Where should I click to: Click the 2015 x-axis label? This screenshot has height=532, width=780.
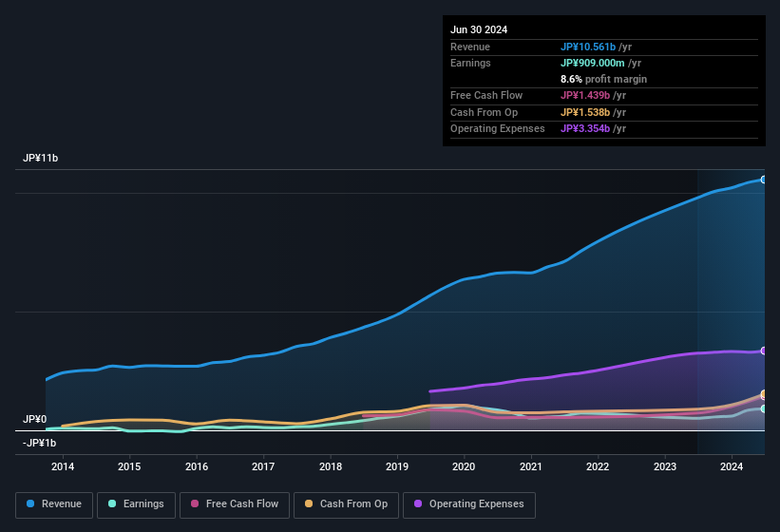click(x=129, y=466)
